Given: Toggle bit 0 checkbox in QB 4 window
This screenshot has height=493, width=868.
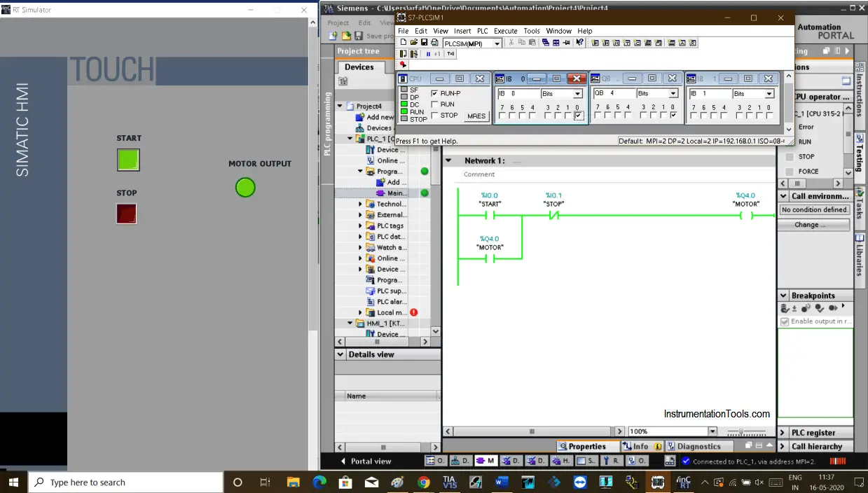Looking at the screenshot, I should click(674, 116).
